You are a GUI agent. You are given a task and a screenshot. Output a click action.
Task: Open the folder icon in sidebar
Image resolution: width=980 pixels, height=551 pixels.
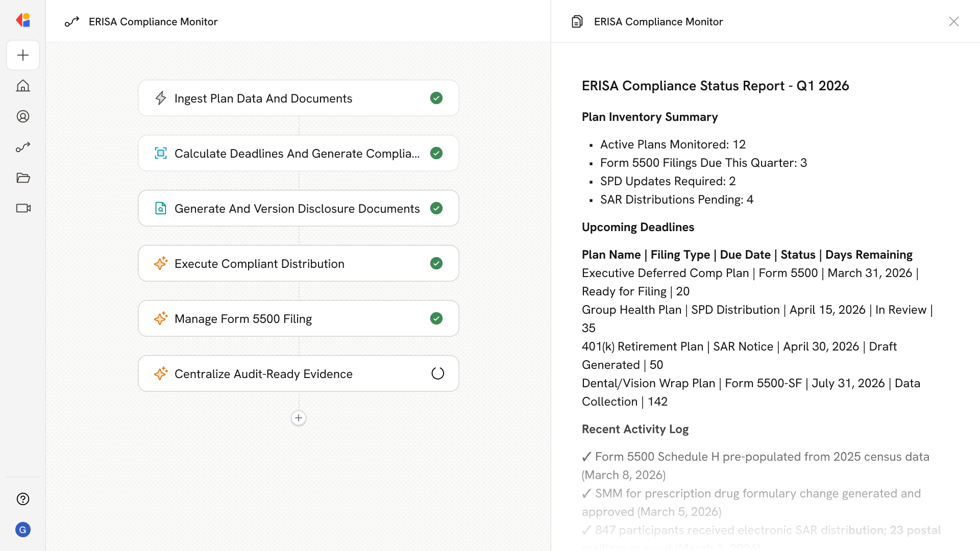[x=23, y=178]
